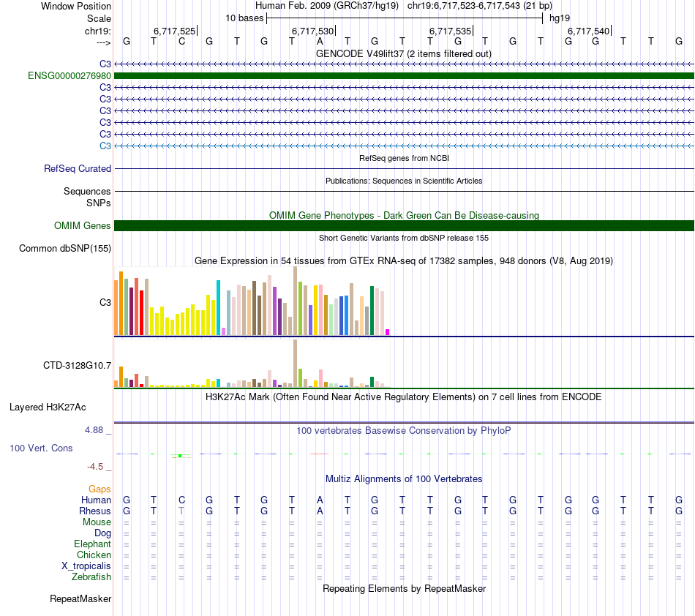This screenshot has height=616, width=695.
Task: Click the X_tropicalis alignment row label
Action: [x=86, y=566]
